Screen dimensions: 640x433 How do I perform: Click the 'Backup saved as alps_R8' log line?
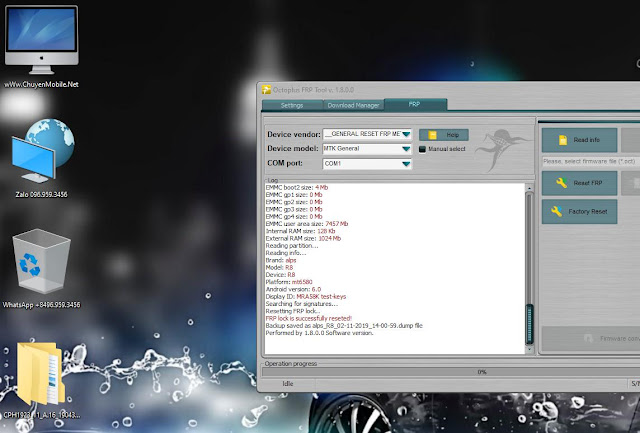tap(344, 326)
